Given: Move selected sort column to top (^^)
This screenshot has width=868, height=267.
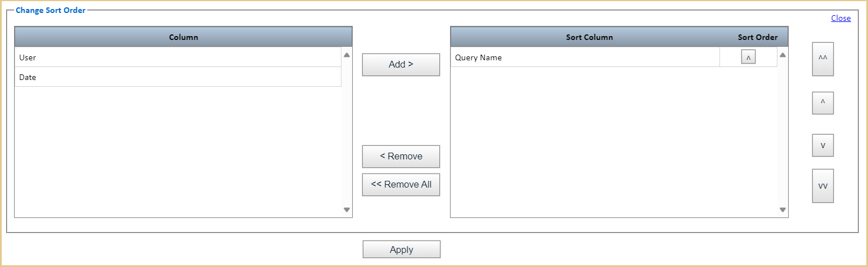Looking at the screenshot, I should pos(823,59).
